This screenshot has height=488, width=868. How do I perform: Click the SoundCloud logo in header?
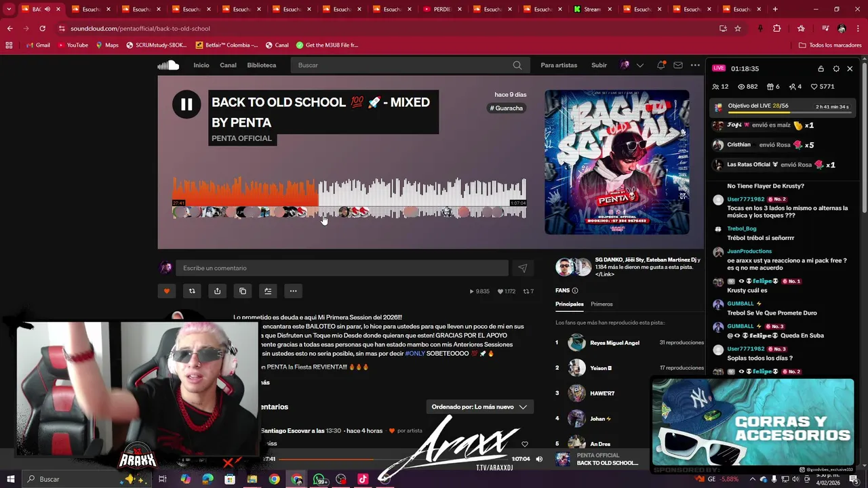(x=168, y=65)
